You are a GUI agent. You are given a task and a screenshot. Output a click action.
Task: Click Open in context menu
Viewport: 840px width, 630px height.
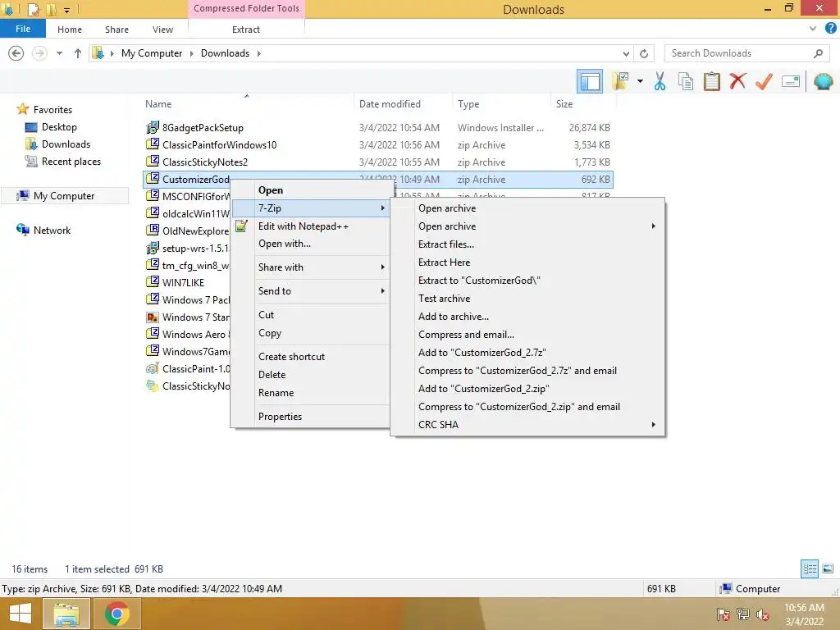coord(311,190)
